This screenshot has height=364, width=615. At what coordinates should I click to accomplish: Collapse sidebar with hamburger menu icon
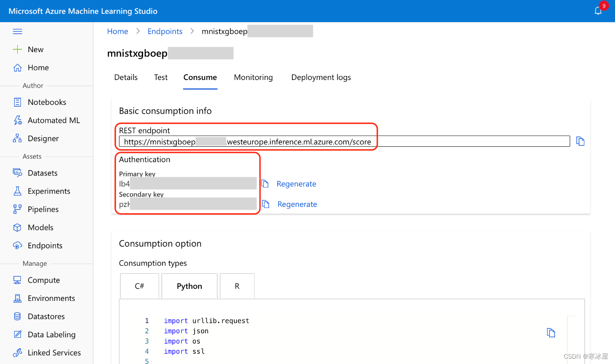pos(17,32)
